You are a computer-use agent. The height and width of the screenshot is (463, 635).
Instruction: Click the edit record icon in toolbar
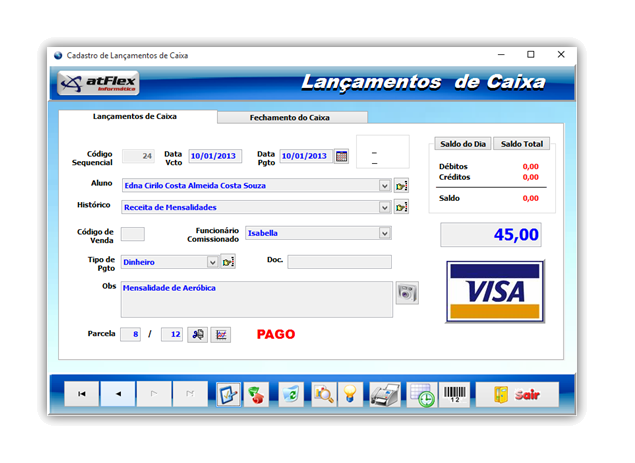coord(229,394)
